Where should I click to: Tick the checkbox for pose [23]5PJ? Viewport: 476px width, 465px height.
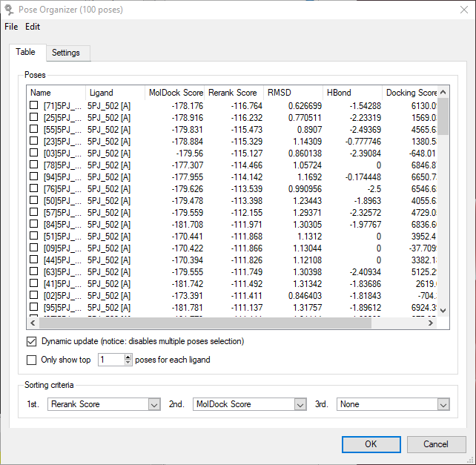point(33,141)
